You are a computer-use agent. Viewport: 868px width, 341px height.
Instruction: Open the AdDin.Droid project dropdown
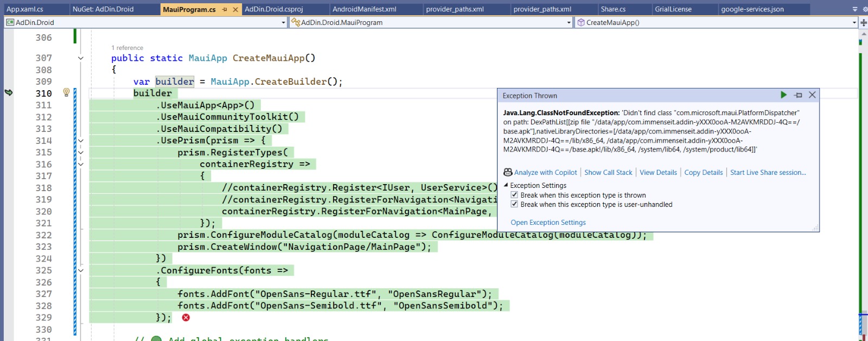click(x=283, y=22)
